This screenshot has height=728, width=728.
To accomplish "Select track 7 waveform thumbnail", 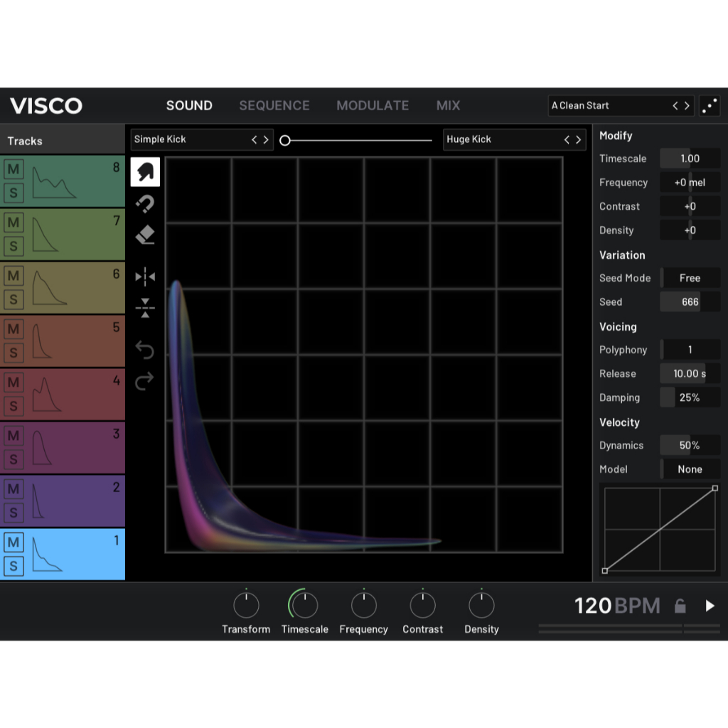I will tap(45, 235).
